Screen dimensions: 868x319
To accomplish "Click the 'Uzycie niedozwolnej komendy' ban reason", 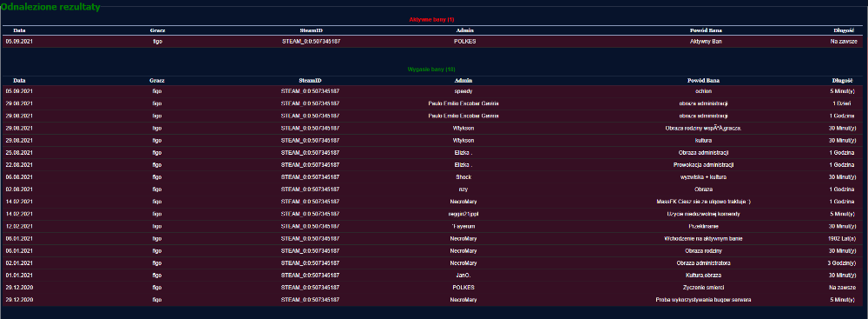I will tap(703, 214).
